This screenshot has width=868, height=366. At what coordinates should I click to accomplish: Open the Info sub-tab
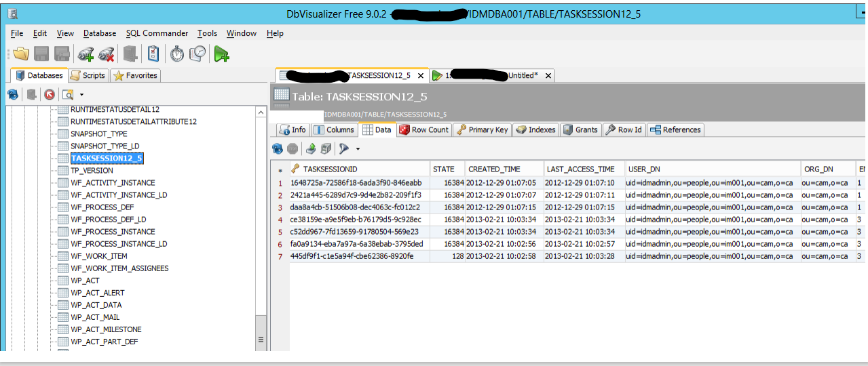point(292,129)
